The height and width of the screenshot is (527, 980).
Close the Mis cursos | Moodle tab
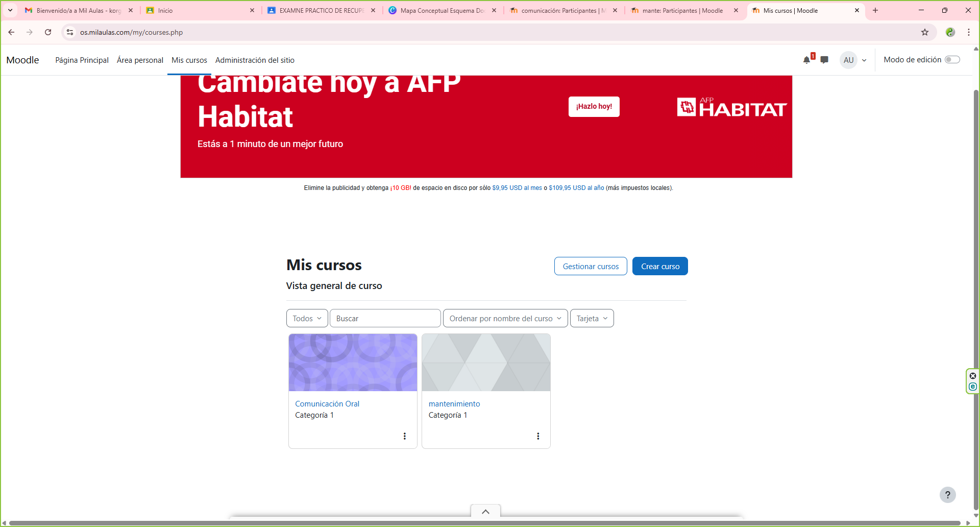coord(857,10)
